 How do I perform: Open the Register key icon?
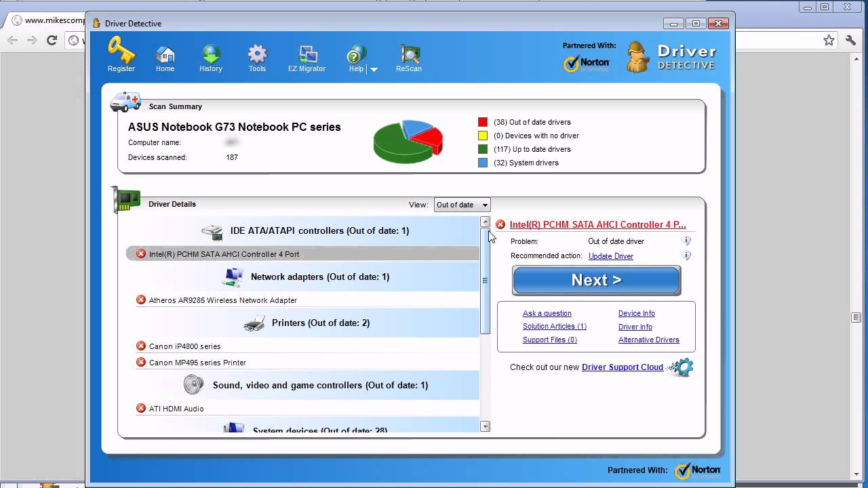click(121, 54)
